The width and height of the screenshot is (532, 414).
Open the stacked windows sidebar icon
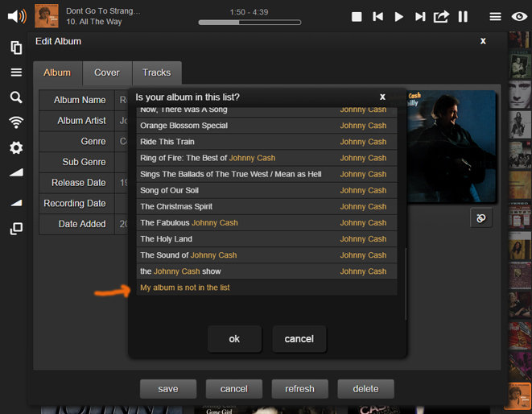[16, 229]
